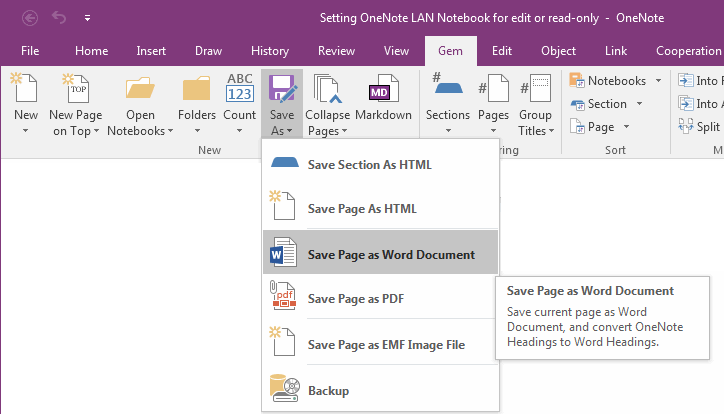Click the Folders icon

pos(196,88)
